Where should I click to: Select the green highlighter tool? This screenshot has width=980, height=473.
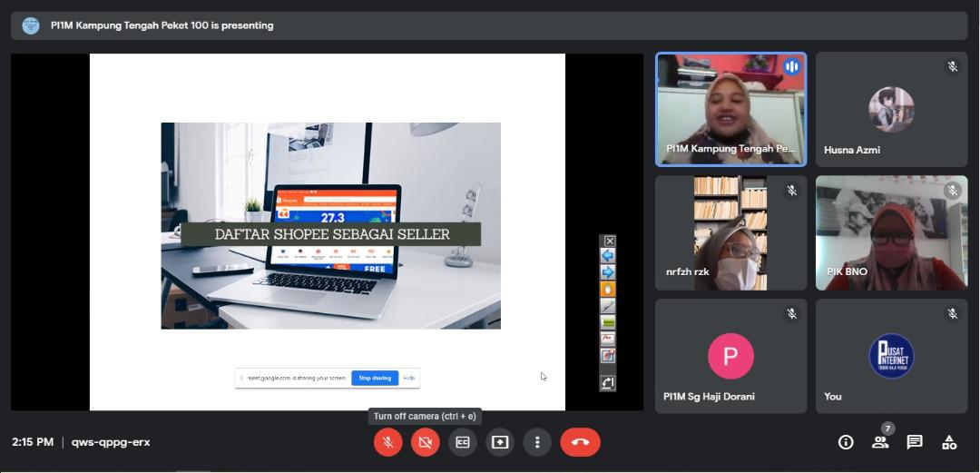tap(607, 322)
